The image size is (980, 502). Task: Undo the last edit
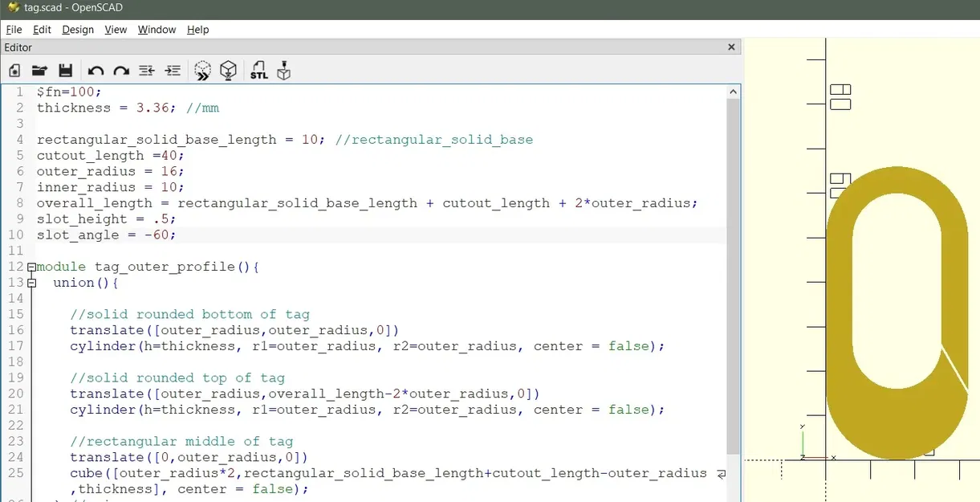click(96, 71)
